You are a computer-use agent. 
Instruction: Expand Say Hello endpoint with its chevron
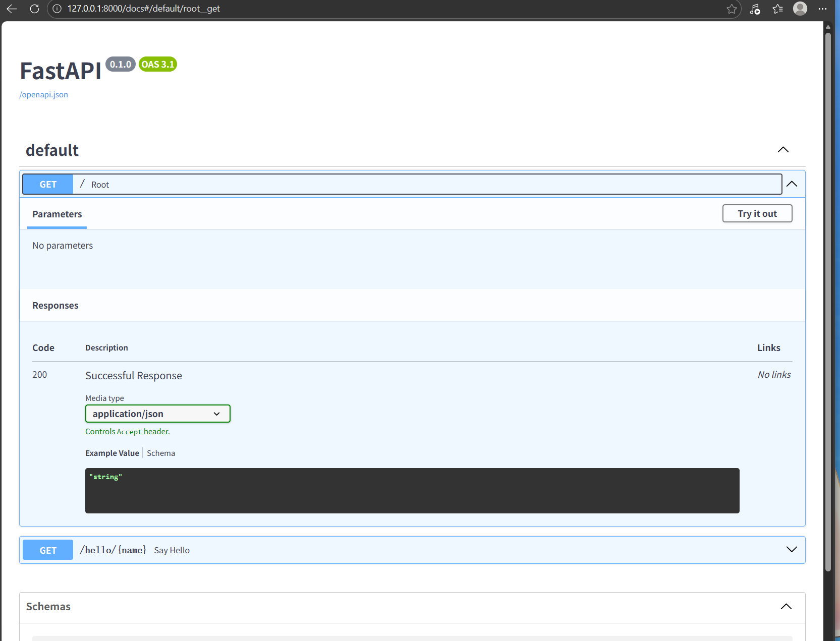pos(792,550)
